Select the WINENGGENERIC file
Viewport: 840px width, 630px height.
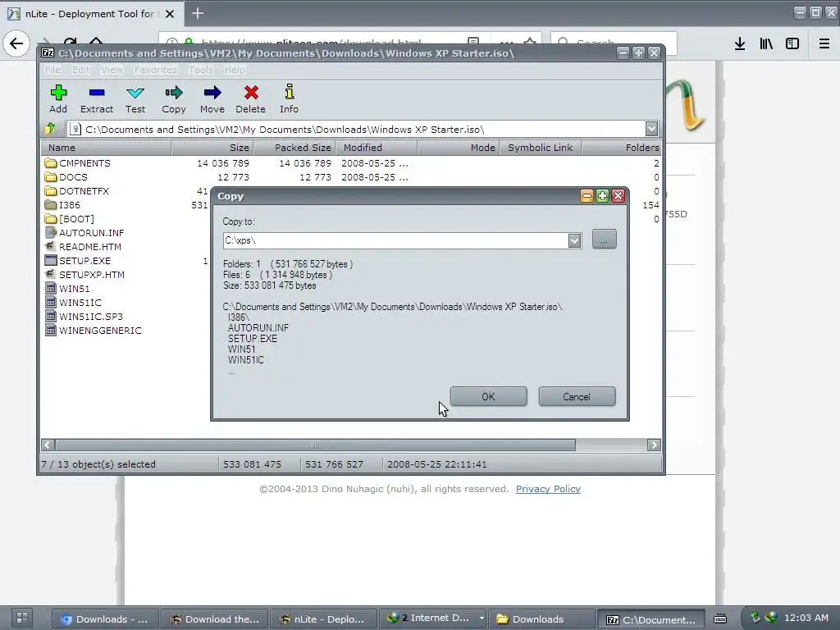point(94,330)
